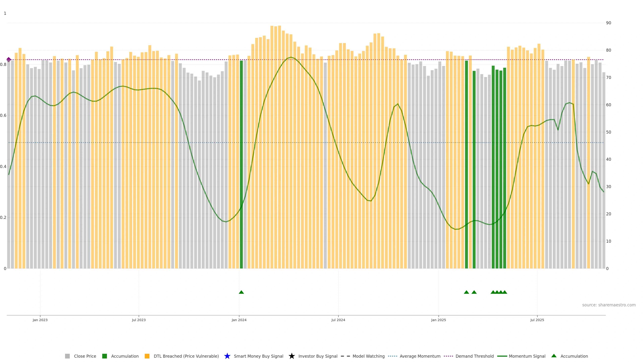Click the green accumulation bar at Jan 2024
644x362 pixels.
pyautogui.click(x=241, y=165)
